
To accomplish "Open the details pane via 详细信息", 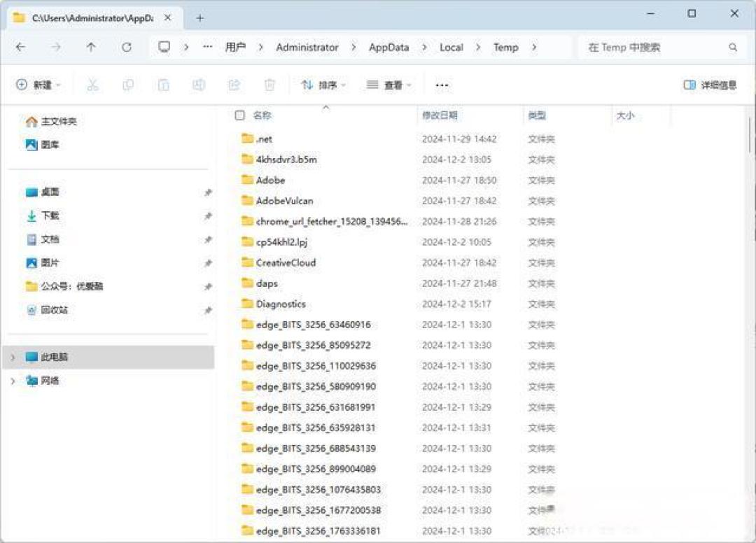I will (710, 84).
